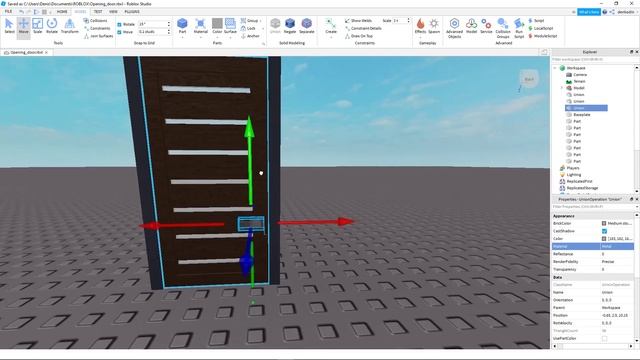This screenshot has width=640, height=360.
Task: Open Collision Groups editor
Action: [503, 28]
